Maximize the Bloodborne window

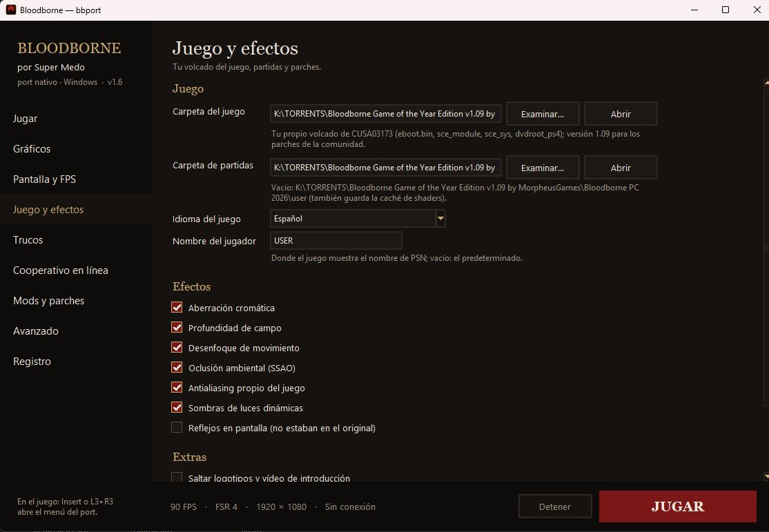pyautogui.click(x=726, y=10)
